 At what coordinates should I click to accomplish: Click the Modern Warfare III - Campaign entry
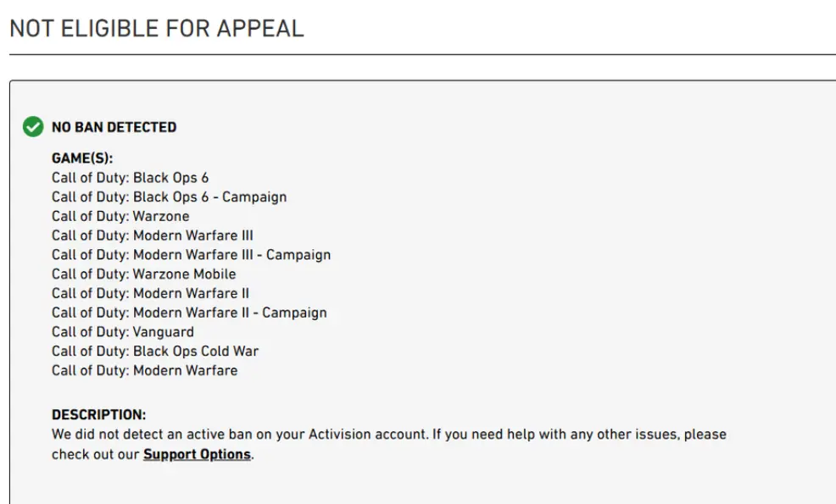point(191,255)
